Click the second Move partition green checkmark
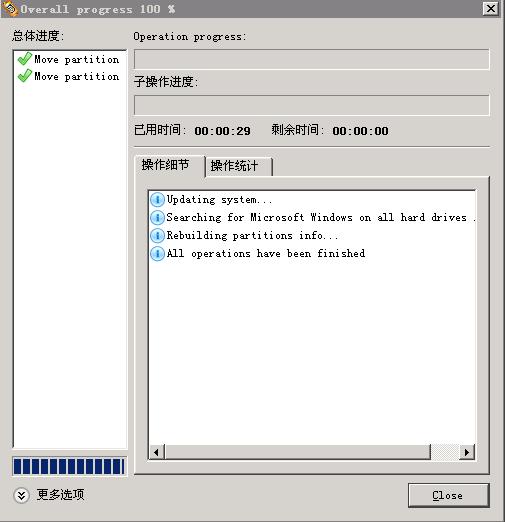Screen dimensions: 505x522 (x=25, y=76)
